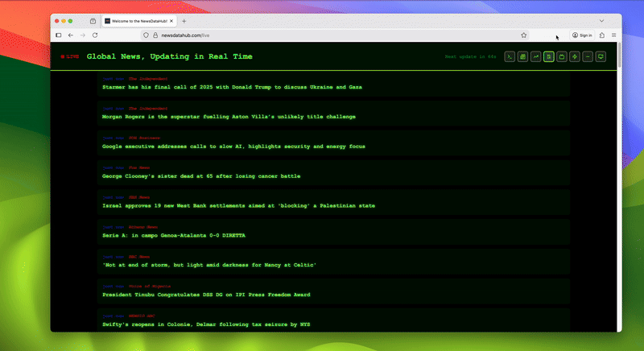Reload the page with the refresh icon

[95, 35]
